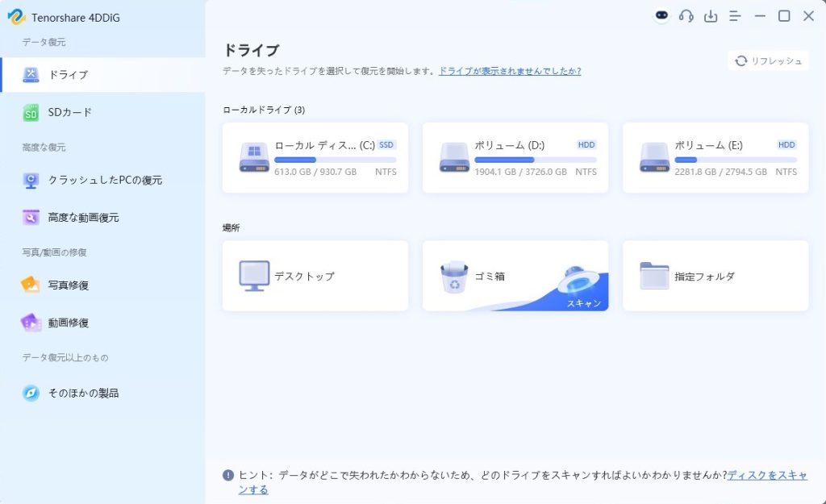Image resolution: width=826 pixels, height=504 pixels.
Task: Select the ローカル ディスク (C:) SSD drive
Action: point(315,158)
